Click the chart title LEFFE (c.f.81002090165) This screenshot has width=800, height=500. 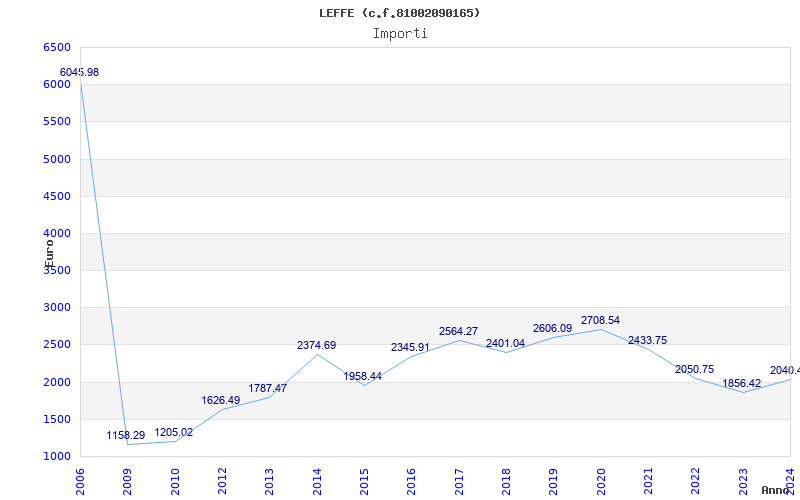(399, 13)
